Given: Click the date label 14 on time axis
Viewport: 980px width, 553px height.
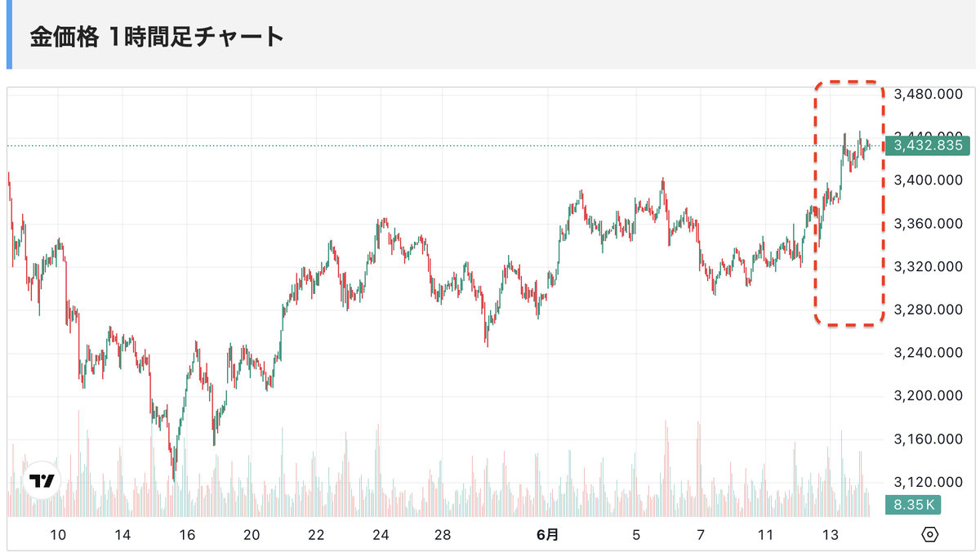Looking at the screenshot, I should pos(122,535).
